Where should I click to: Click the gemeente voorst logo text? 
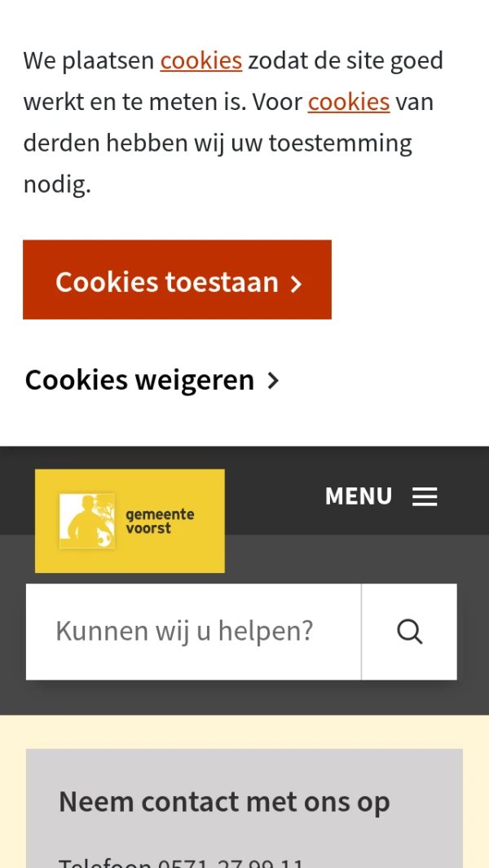(x=160, y=522)
